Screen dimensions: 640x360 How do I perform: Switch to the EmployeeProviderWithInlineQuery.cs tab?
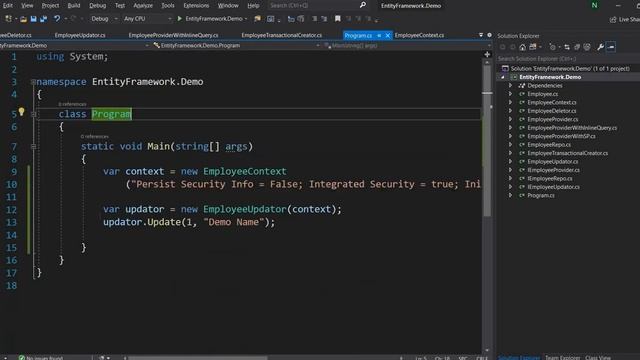click(173, 36)
